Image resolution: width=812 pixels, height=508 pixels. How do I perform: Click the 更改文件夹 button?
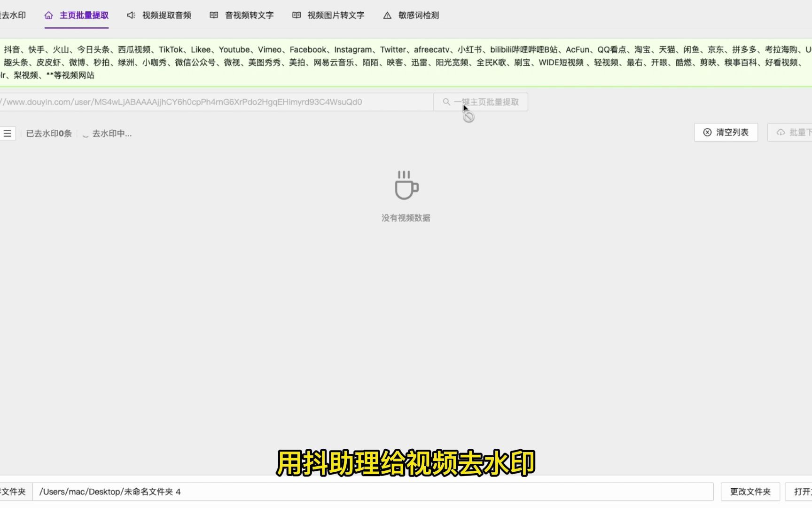pyautogui.click(x=750, y=492)
